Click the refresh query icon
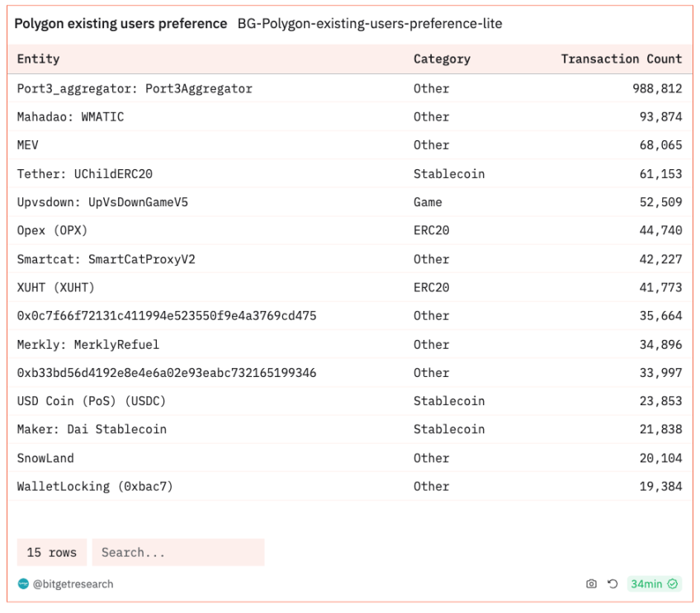 click(612, 584)
